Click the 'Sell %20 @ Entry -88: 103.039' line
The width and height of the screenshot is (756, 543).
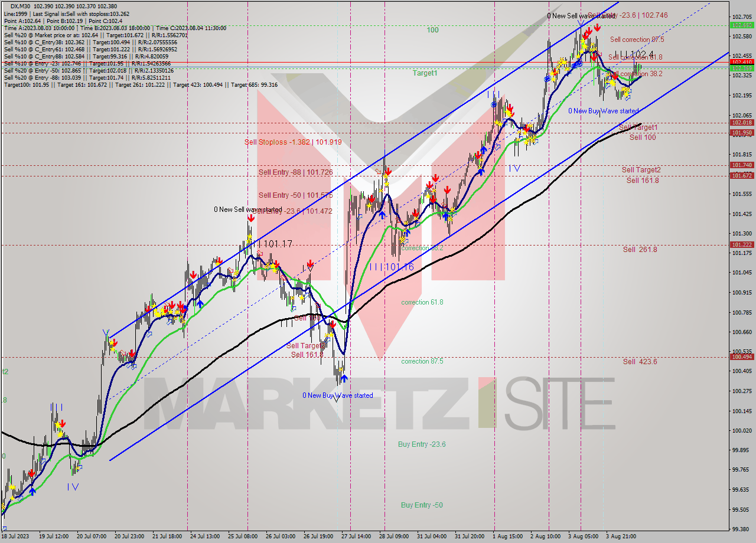click(x=89, y=77)
